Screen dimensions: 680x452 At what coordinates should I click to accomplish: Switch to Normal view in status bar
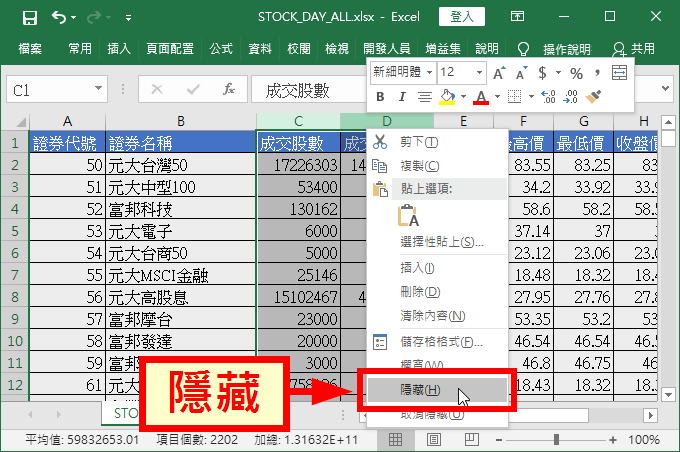click(395, 440)
